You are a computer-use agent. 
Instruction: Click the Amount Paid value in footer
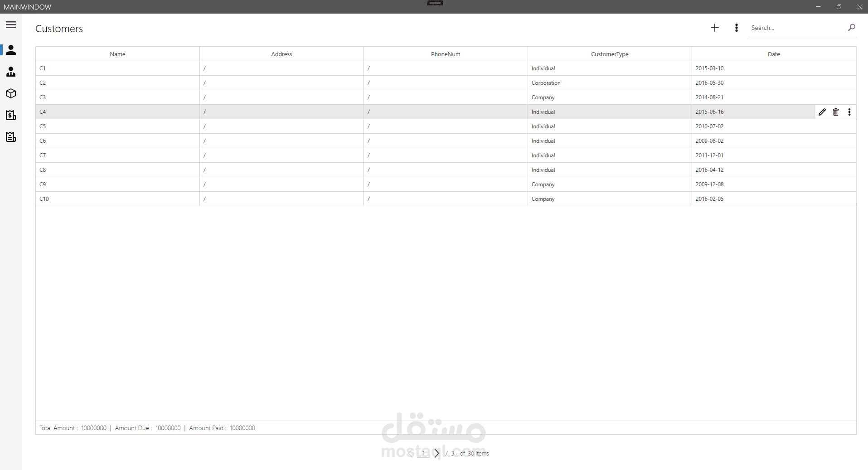click(x=242, y=428)
